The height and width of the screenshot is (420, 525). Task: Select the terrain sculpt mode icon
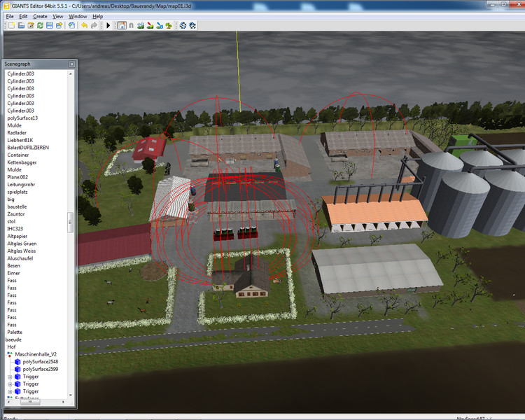pyautogui.click(x=141, y=25)
